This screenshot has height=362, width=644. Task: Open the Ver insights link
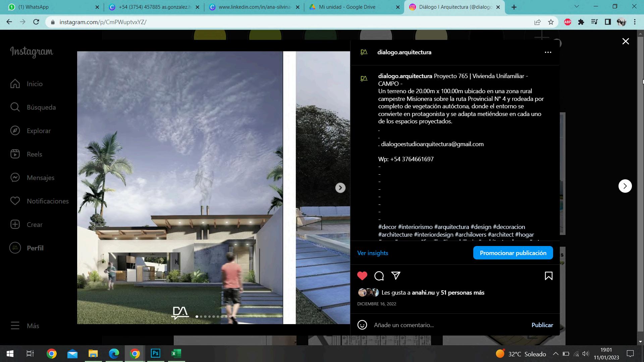pos(373,253)
